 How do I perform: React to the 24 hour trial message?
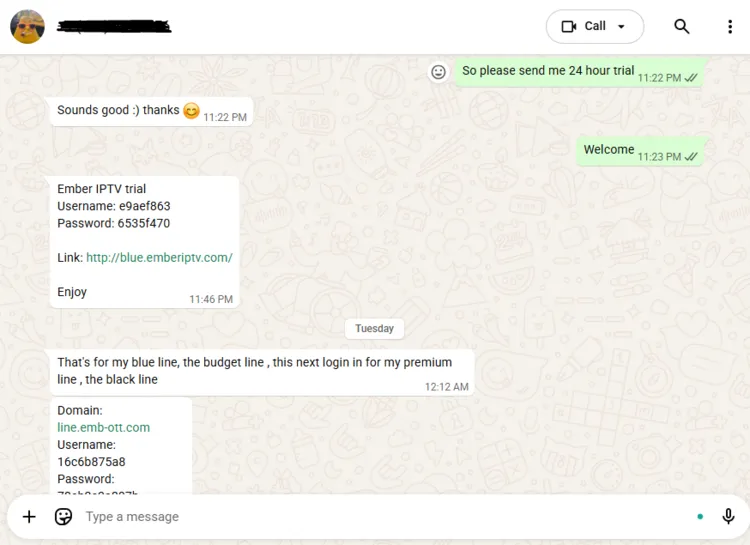pos(438,72)
